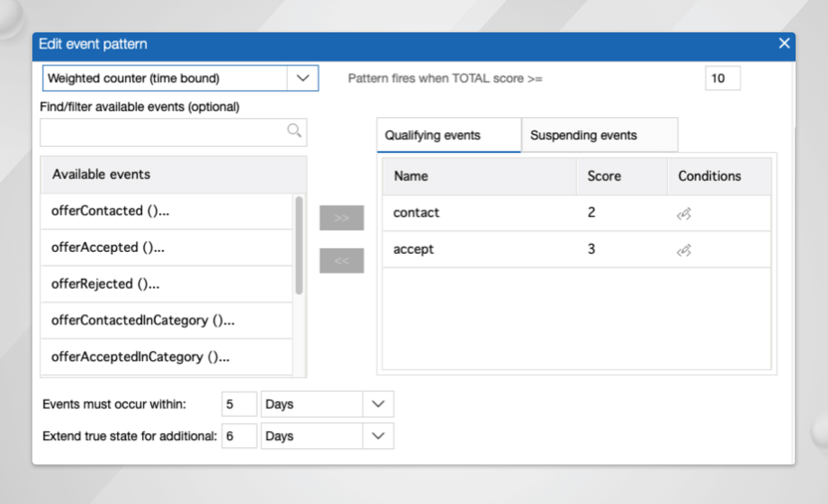Close the Edit event pattern dialog
Viewport: 828px width, 504px height.
(784, 43)
